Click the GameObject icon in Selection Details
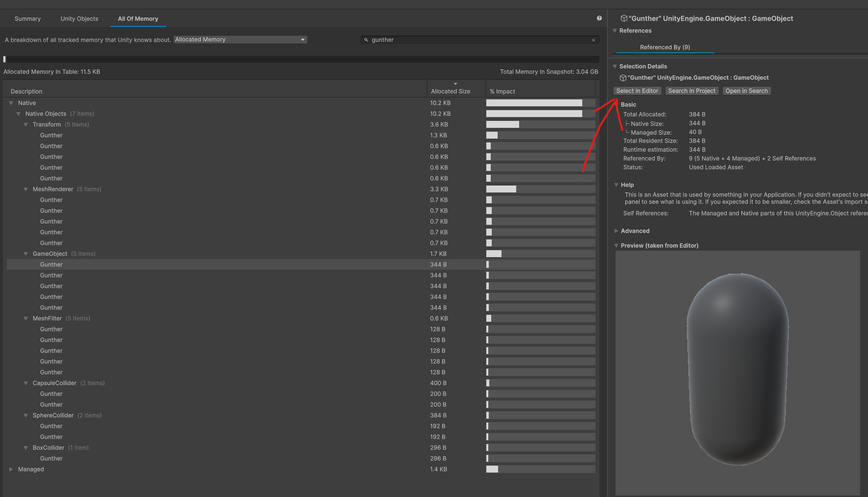 pyautogui.click(x=623, y=77)
